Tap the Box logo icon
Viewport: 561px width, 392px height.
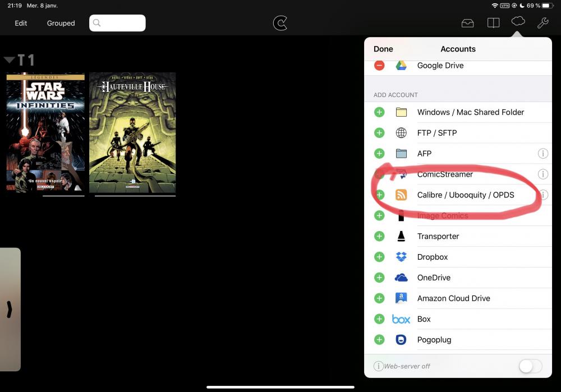pyautogui.click(x=401, y=319)
